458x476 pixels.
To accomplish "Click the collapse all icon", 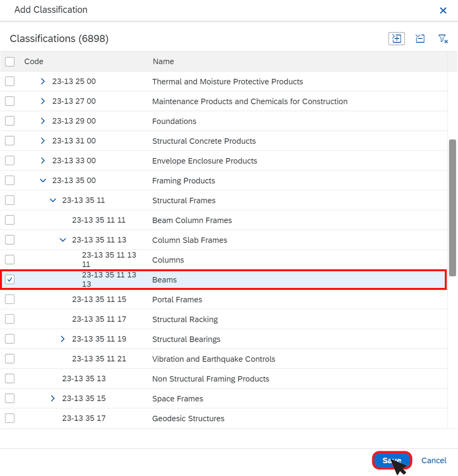I will [x=420, y=39].
